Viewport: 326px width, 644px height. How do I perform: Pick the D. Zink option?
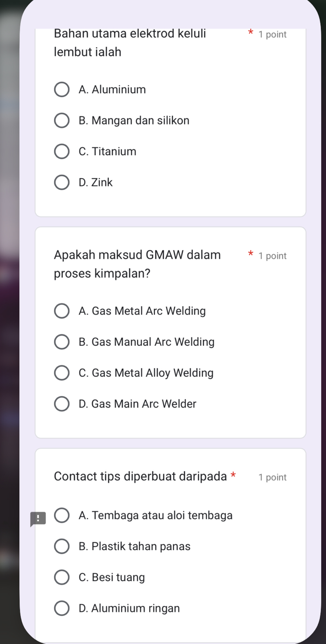click(x=62, y=183)
